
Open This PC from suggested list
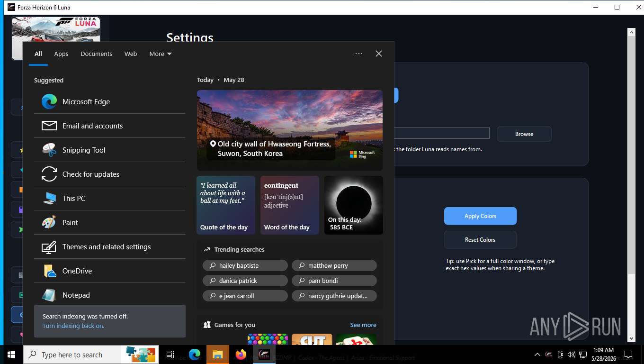coord(109,198)
